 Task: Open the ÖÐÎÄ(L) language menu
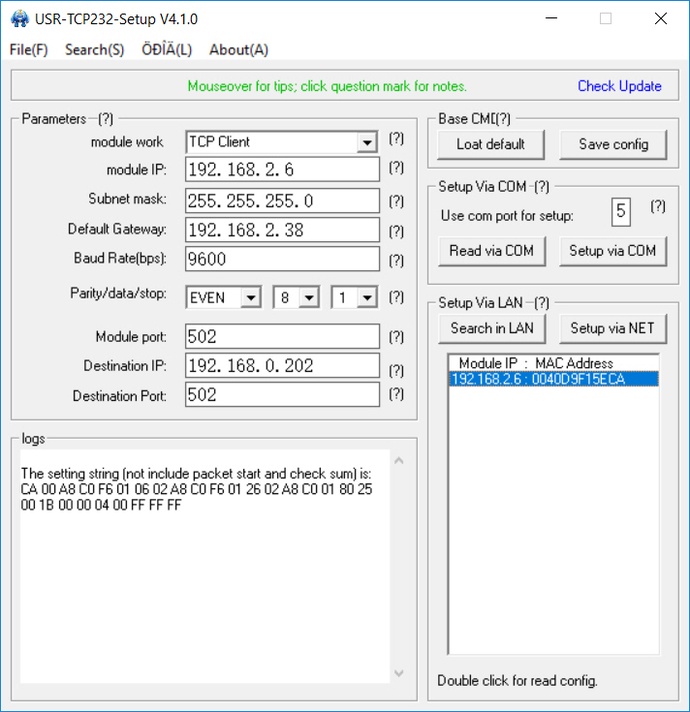pyautogui.click(x=167, y=49)
